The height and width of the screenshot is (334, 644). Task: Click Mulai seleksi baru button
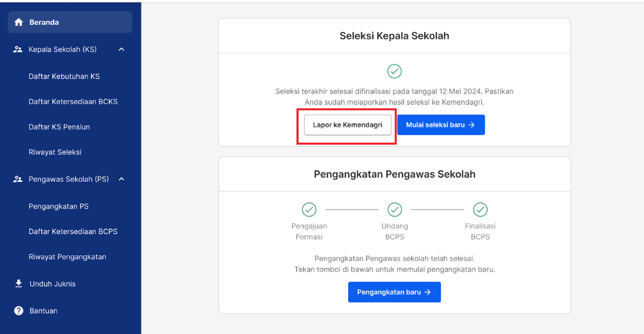point(441,125)
